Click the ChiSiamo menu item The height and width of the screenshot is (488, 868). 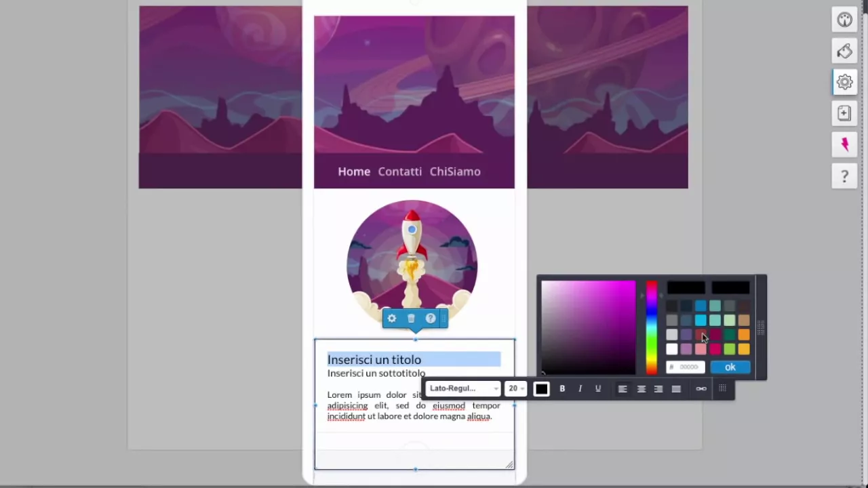tap(455, 171)
